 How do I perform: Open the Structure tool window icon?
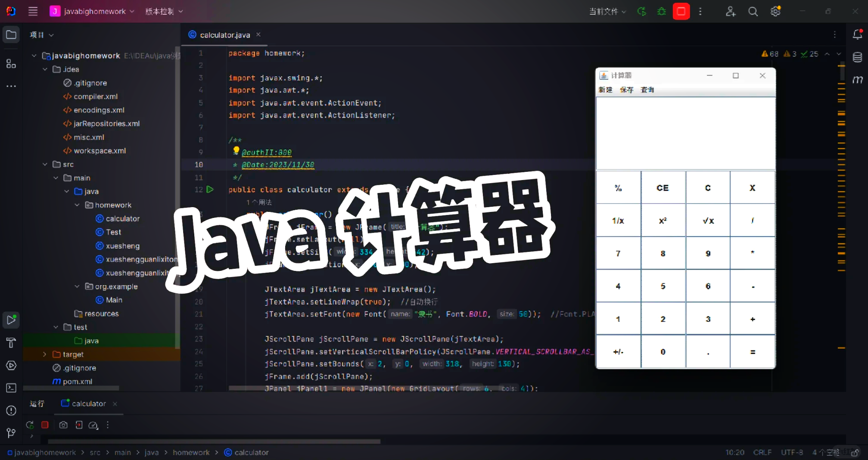[11, 64]
